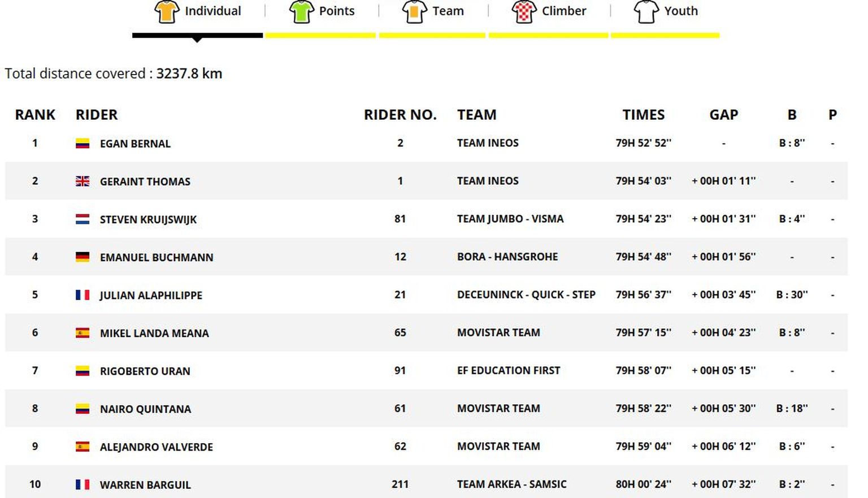Click Team Jumbo - Visma team name
The width and height of the screenshot is (868, 498).
pos(510,219)
